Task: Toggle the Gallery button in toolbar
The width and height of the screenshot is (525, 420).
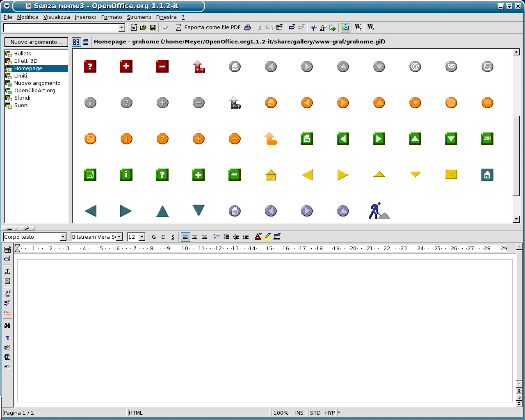Action: click(x=345, y=27)
